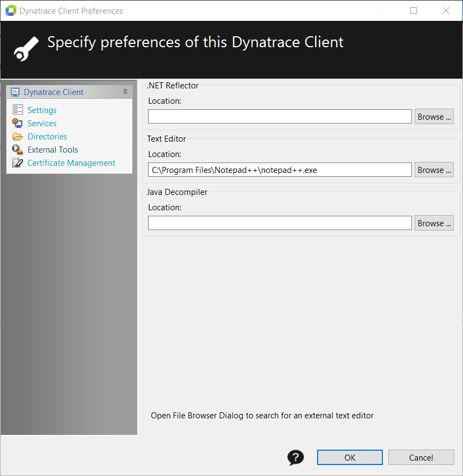This screenshot has height=476, width=463.
Task: Click the Text Editor location field
Action: [x=280, y=170]
